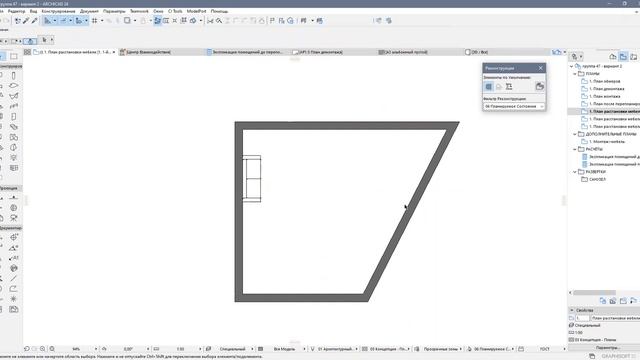Select 1. Монтаж мебели view
The height and width of the screenshot is (360, 640).
607,142
